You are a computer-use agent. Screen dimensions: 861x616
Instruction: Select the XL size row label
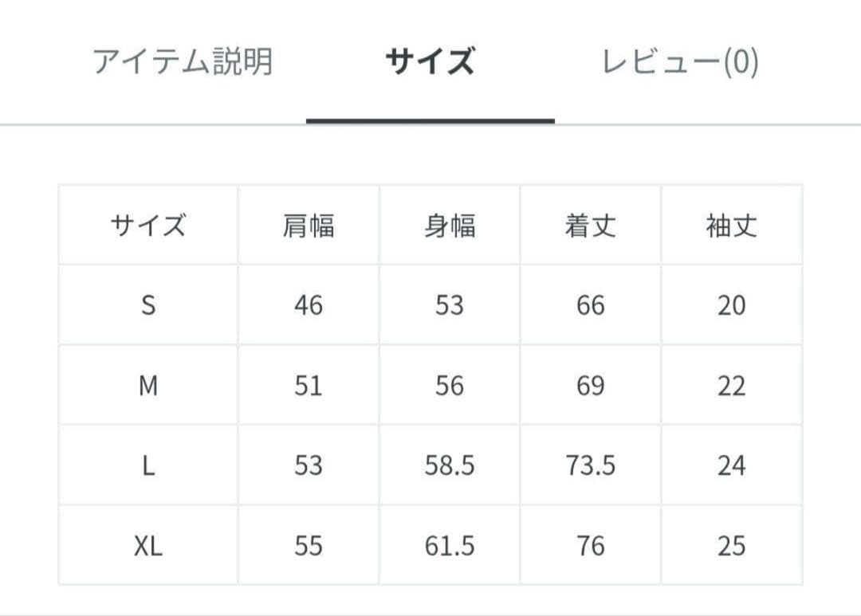click(x=148, y=546)
